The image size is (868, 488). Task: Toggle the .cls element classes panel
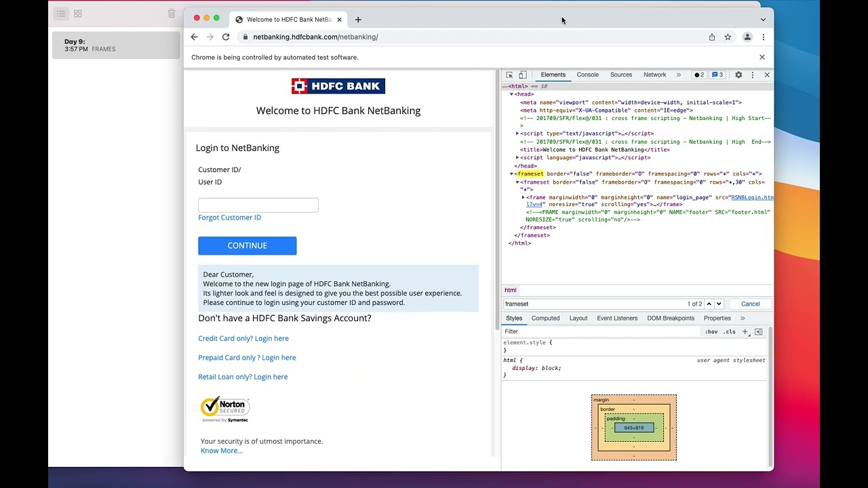coord(729,332)
